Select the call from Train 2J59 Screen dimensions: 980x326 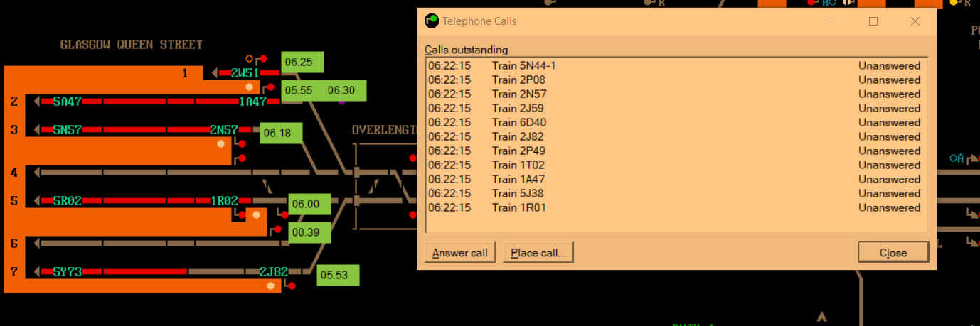(x=676, y=109)
